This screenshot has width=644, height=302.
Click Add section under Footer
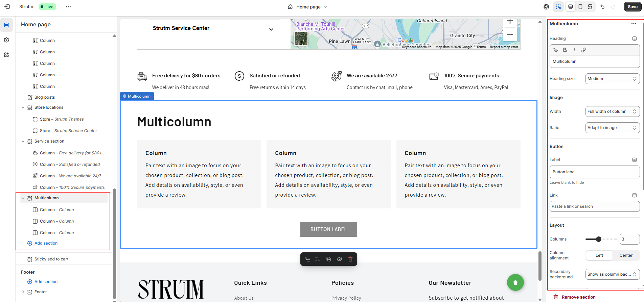(x=42, y=282)
